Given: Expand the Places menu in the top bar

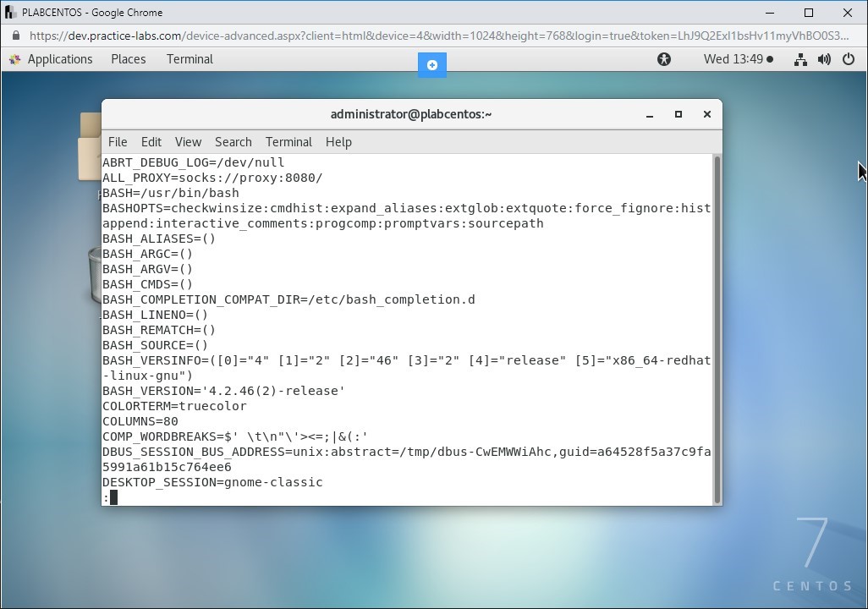Looking at the screenshot, I should [128, 59].
